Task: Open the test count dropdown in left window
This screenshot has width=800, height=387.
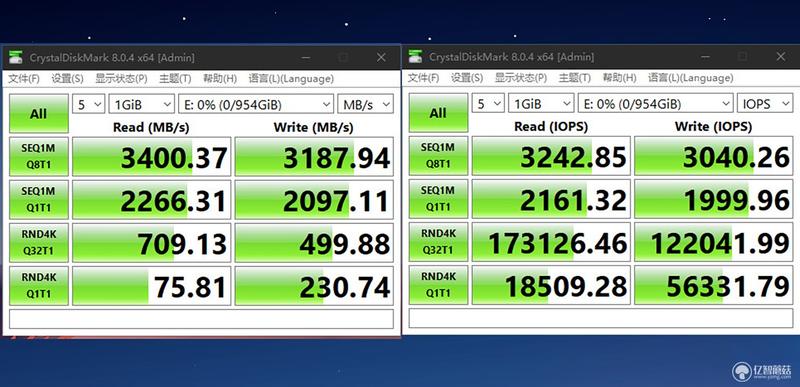Action: click(x=89, y=105)
